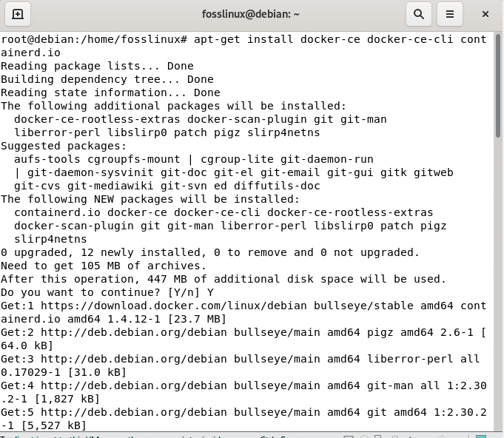Screen dimensions: 504x438
Task: Click the '0 upgraded, 12 newly installed' line
Action: coord(210,252)
